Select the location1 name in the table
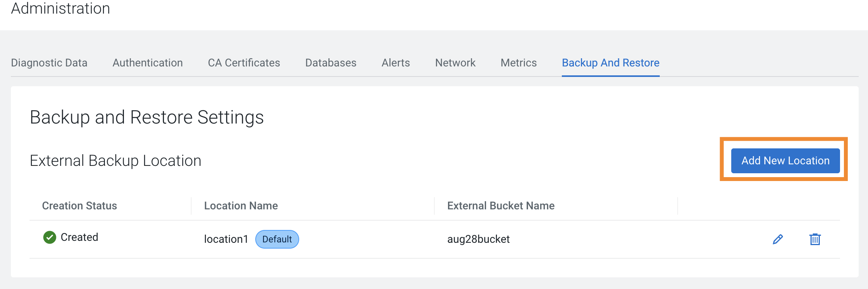Screen dimensions: 868x289 (x=227, y=239)
